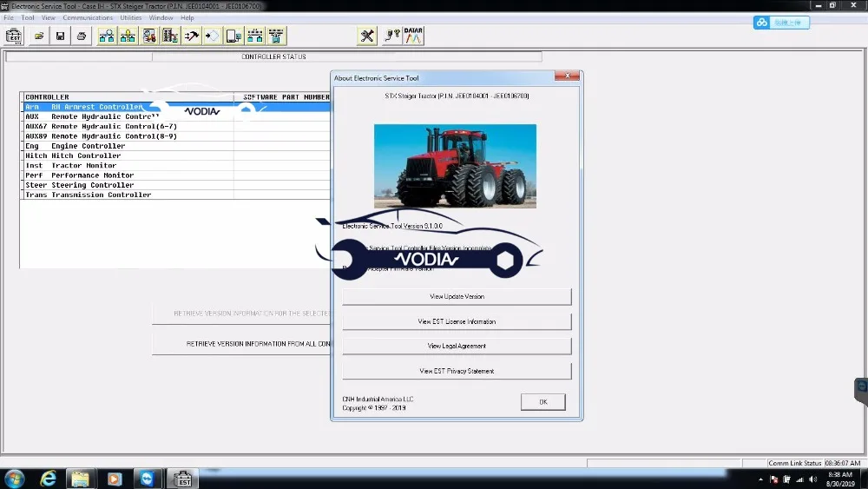Click View EST License Information button
Viewport: 868px width, 489px height.
click(x=457, y=321)
